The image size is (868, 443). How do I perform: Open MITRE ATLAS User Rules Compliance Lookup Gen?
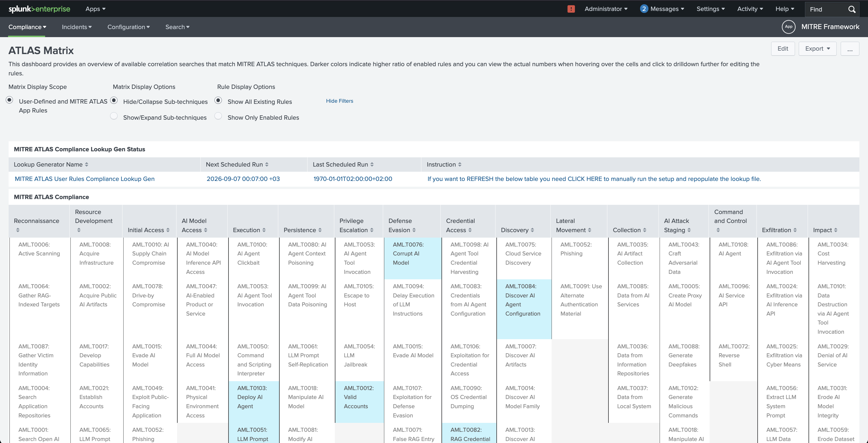tap(85, 179)
